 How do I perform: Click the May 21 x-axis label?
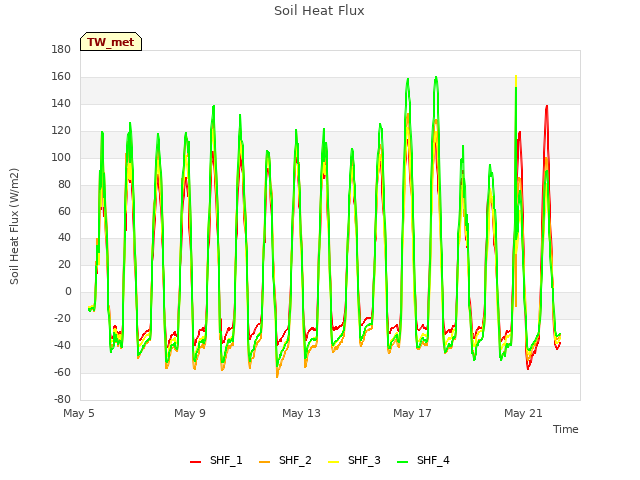pos(523,413)
